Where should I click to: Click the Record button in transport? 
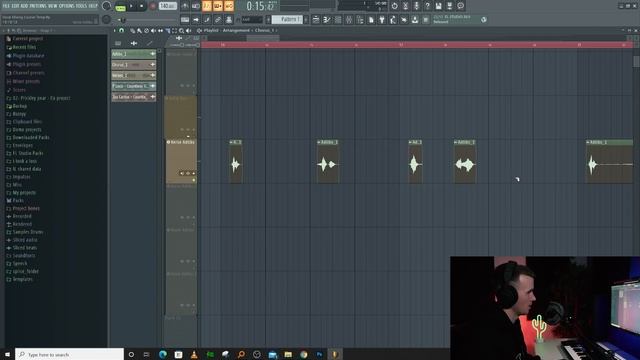point(153,6)
